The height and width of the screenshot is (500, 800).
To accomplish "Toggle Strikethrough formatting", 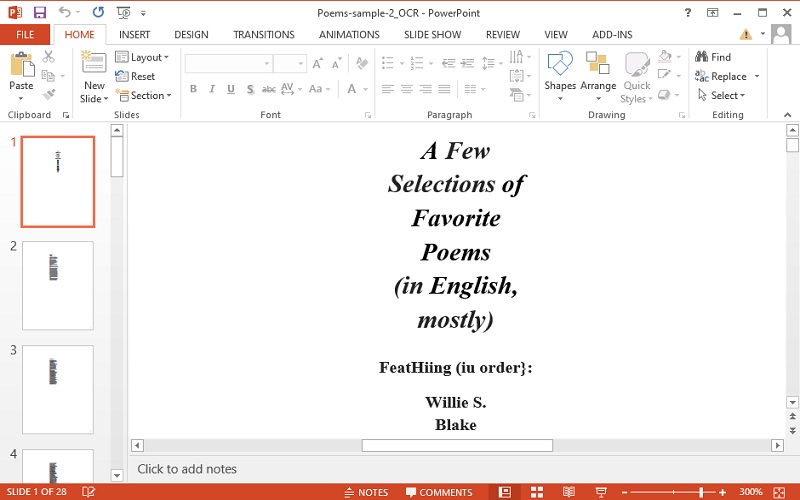I will [x=268, y=89].
